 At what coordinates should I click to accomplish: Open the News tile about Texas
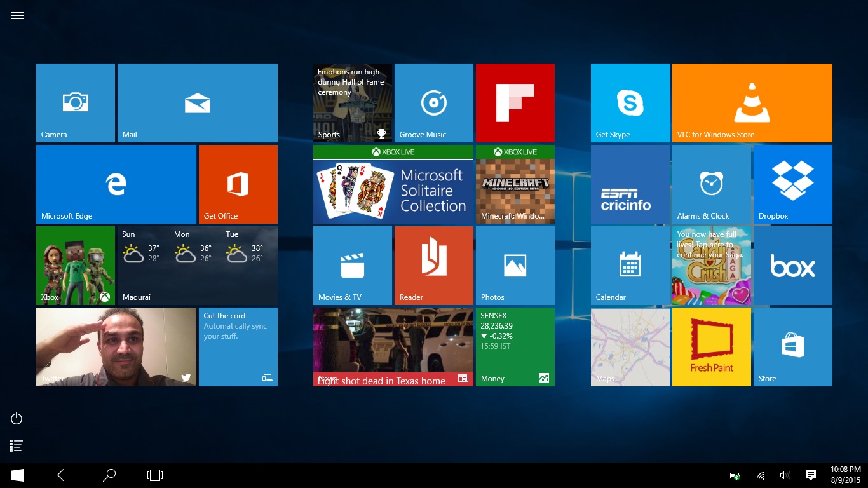pyautogui.click(x=393, y=347)
